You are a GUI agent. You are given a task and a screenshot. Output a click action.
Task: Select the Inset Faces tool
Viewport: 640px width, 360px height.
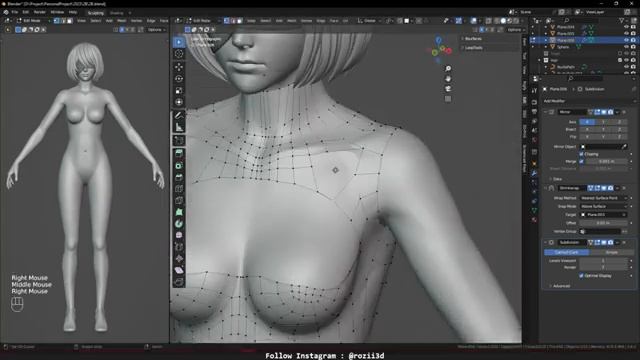179,166
